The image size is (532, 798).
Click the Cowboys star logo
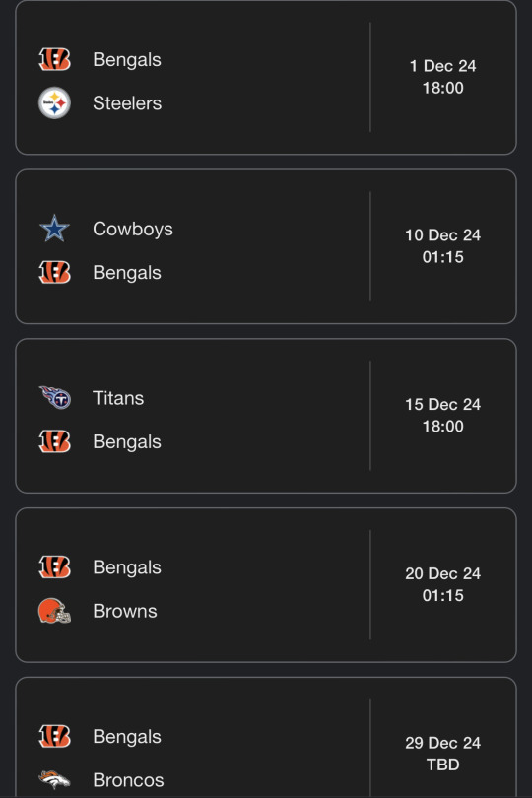pyautogui.click(x=54, y=229)
